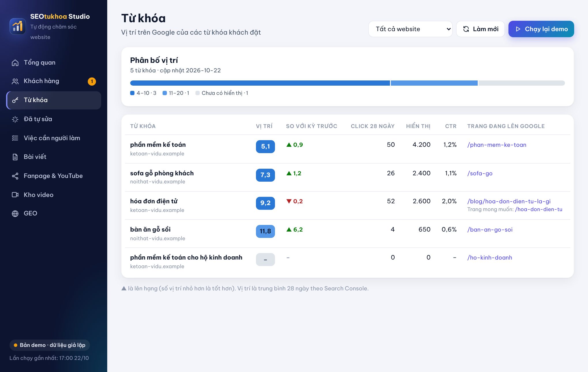Open /blog/hoa-don-dien-tu-la-gi link
The width and height of the screenshot is (588, 372).
click(x=509, y=201)
